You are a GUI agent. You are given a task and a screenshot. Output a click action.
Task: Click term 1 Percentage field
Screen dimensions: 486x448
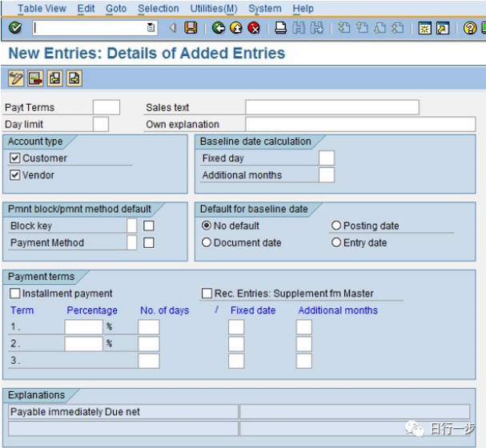[x=84, y=327]
